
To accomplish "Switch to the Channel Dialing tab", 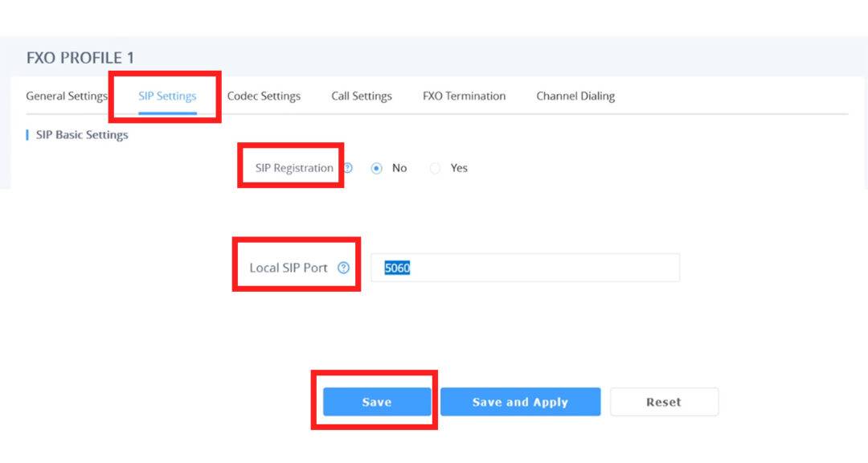I will pos(575,96).
